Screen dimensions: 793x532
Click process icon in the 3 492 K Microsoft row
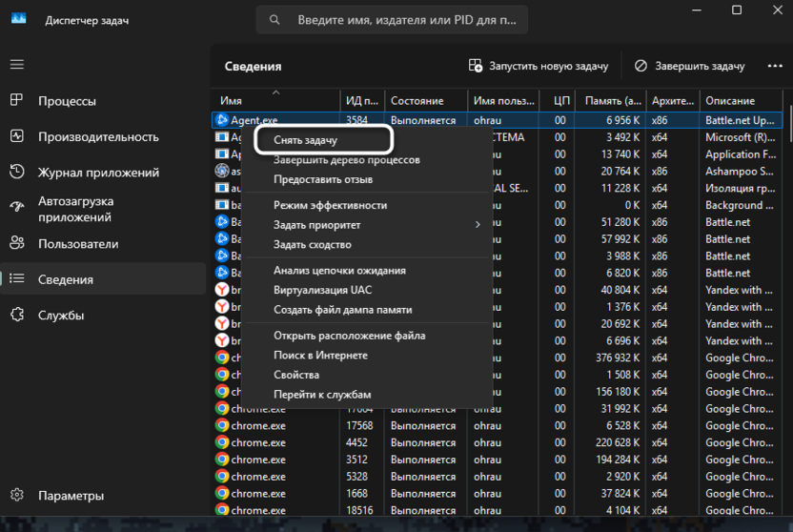pos(221,137)
